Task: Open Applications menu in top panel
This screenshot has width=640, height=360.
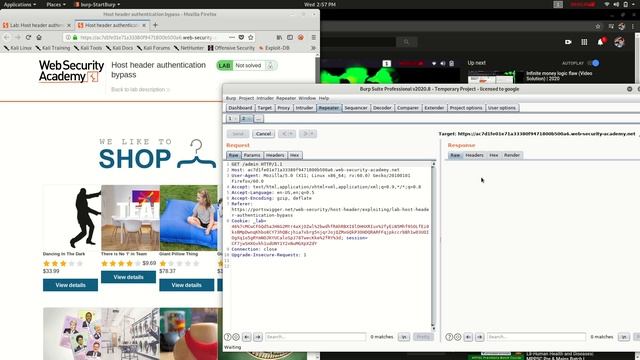Action: click(x=20, y=4)
